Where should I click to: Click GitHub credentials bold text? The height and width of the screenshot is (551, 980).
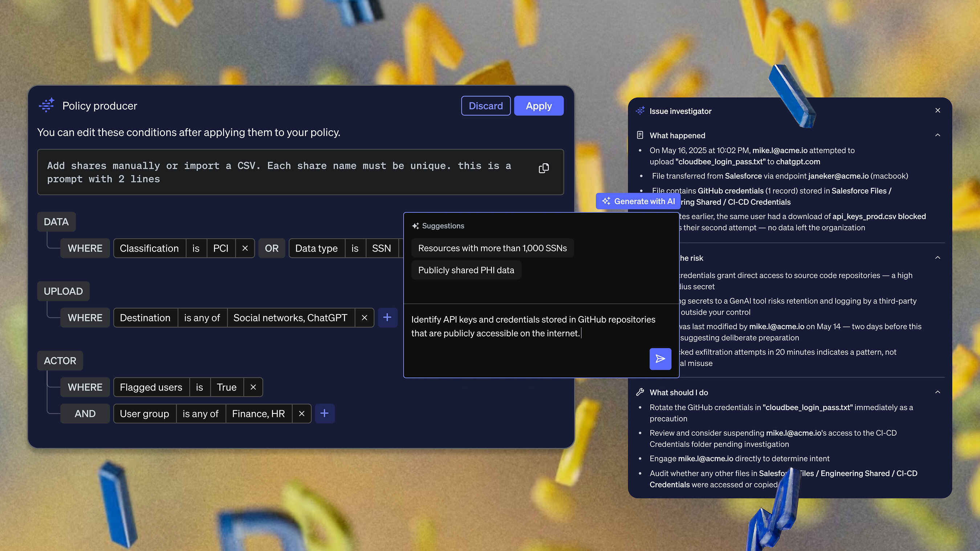[731, 191]
